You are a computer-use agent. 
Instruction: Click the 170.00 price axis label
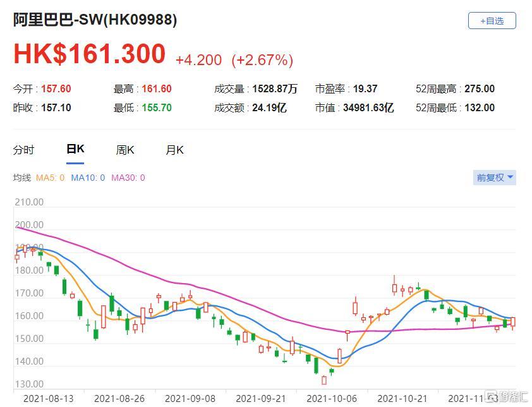(29, 293)
